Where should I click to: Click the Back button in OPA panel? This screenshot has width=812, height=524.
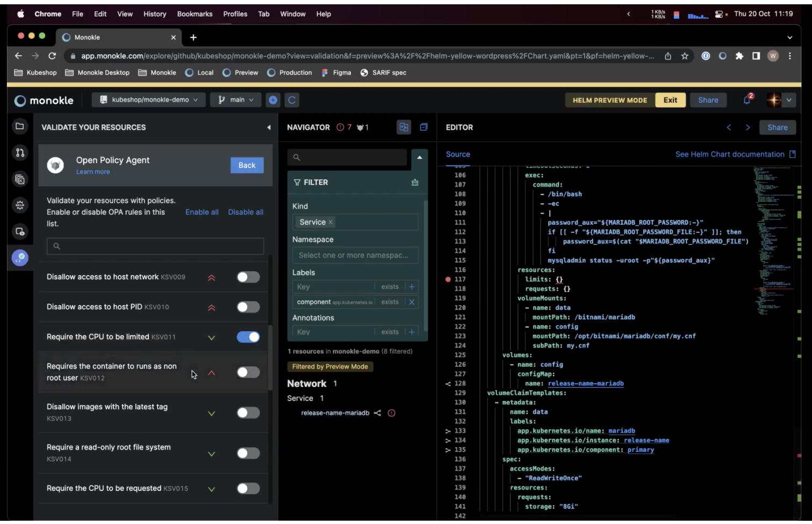click(x=247, y=165)
